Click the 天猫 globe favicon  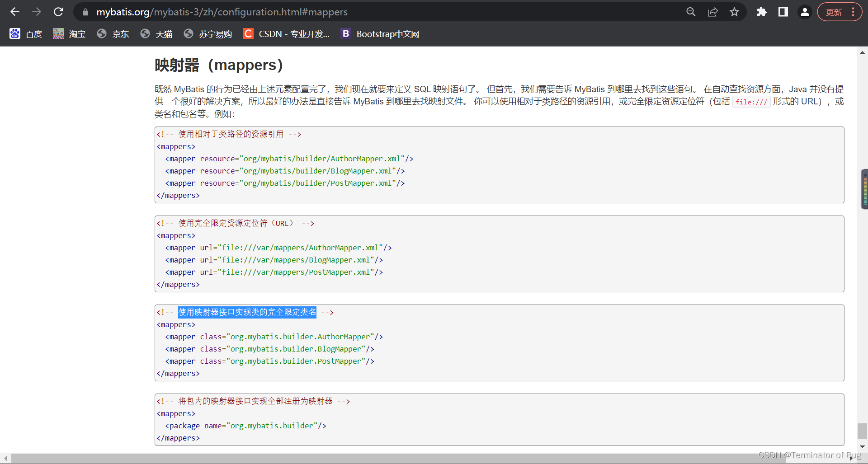point(145,33)
